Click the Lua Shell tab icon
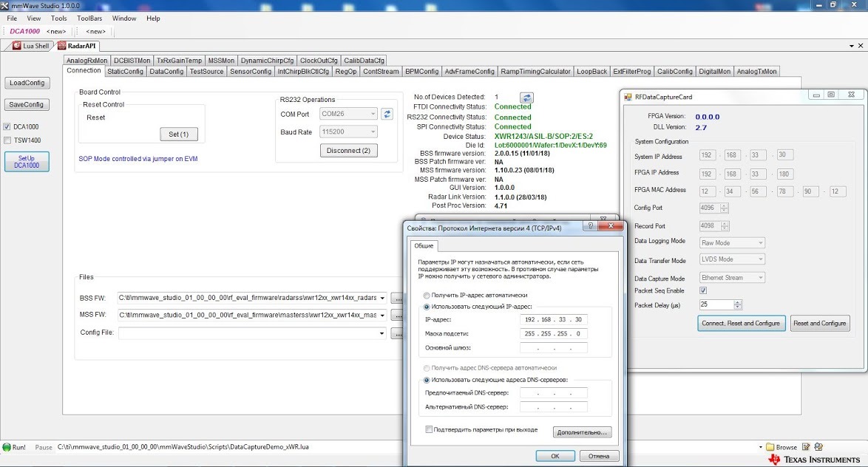 point(16,46)
